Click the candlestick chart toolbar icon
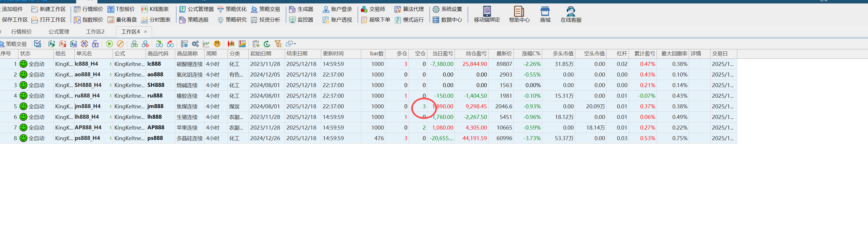Image resolution: width=868 pixels, height=227 pixels. coord(231,44)
